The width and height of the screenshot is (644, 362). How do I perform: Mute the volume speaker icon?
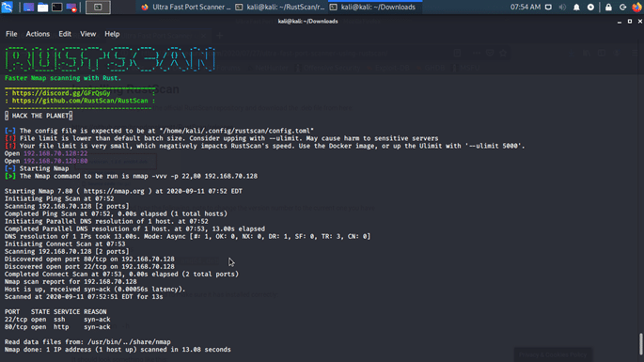pyautogui.click(x=562, y=7)
